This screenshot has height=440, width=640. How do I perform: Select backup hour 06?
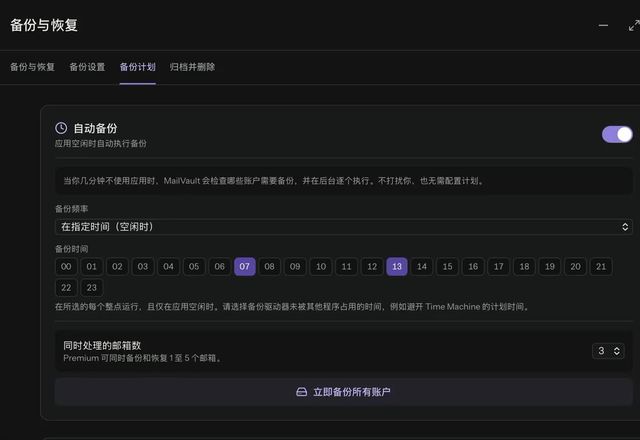pyautogui.click(x=220, y=267)
